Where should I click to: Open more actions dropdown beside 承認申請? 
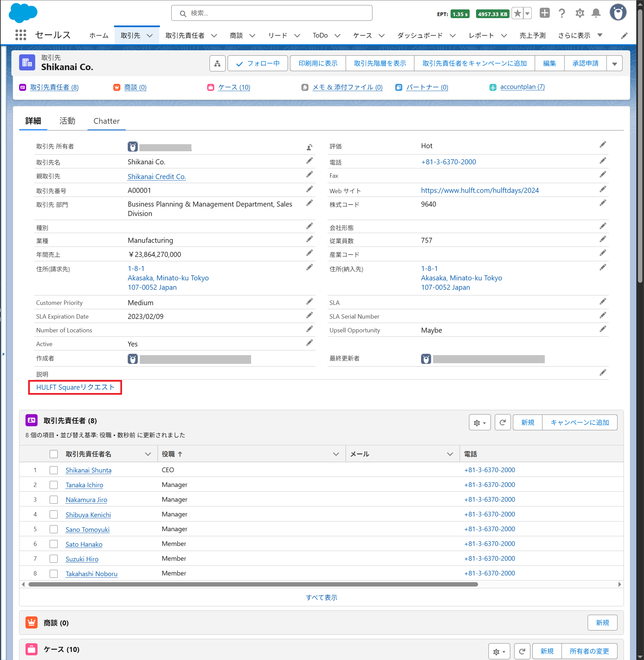click(x=614, y=64)
